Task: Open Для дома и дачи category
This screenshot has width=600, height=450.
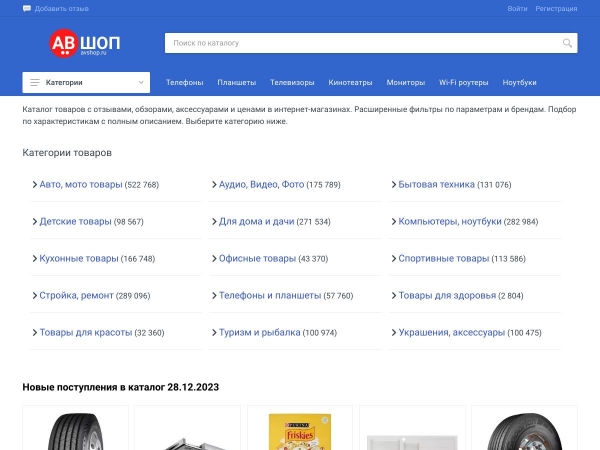Action: (x=256, y=222)
